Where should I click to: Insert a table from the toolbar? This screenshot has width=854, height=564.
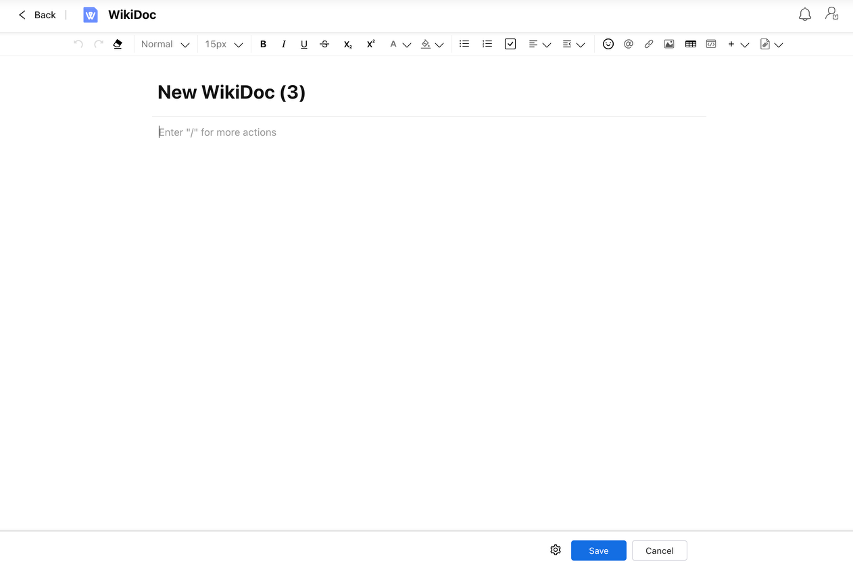point(690,44)
